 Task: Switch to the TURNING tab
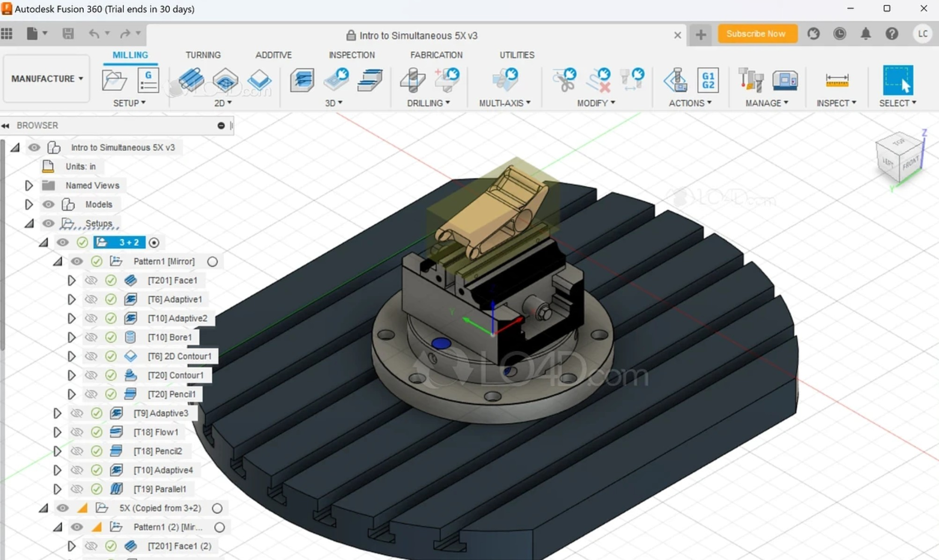click(x=203, y=55)
